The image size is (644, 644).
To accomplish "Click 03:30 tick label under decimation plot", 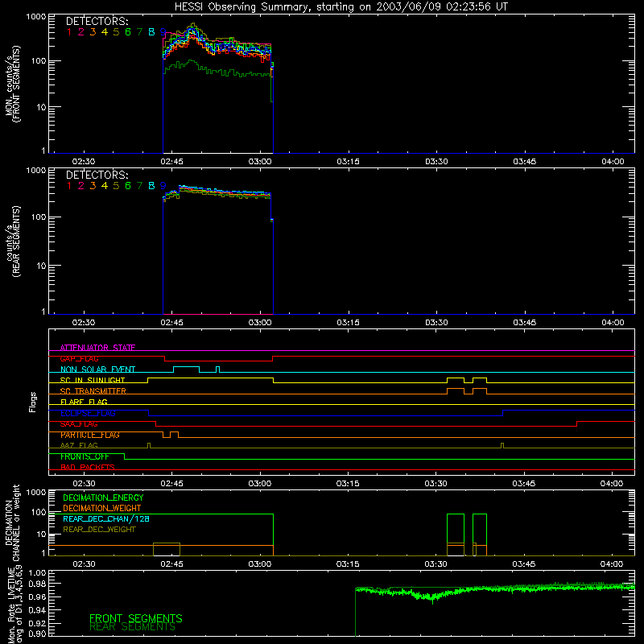I will (436, 564).
